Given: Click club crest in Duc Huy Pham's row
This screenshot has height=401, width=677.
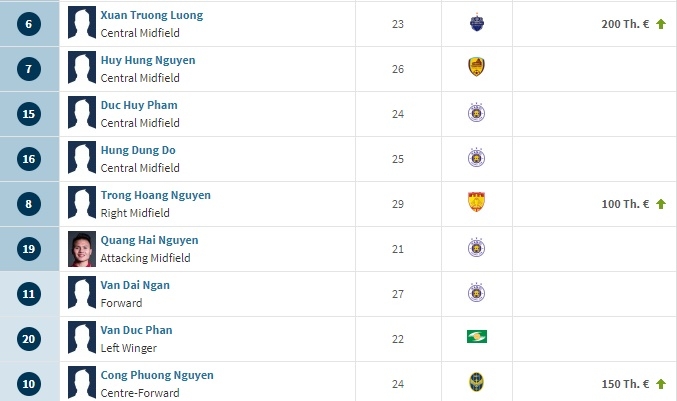Looking at the screenshot, I should (x=476, y=113).
